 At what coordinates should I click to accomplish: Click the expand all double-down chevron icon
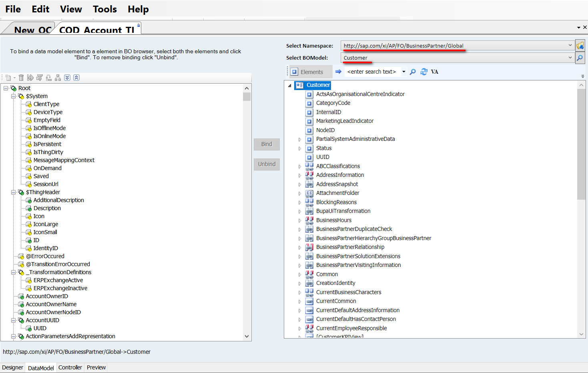[67, 78]
